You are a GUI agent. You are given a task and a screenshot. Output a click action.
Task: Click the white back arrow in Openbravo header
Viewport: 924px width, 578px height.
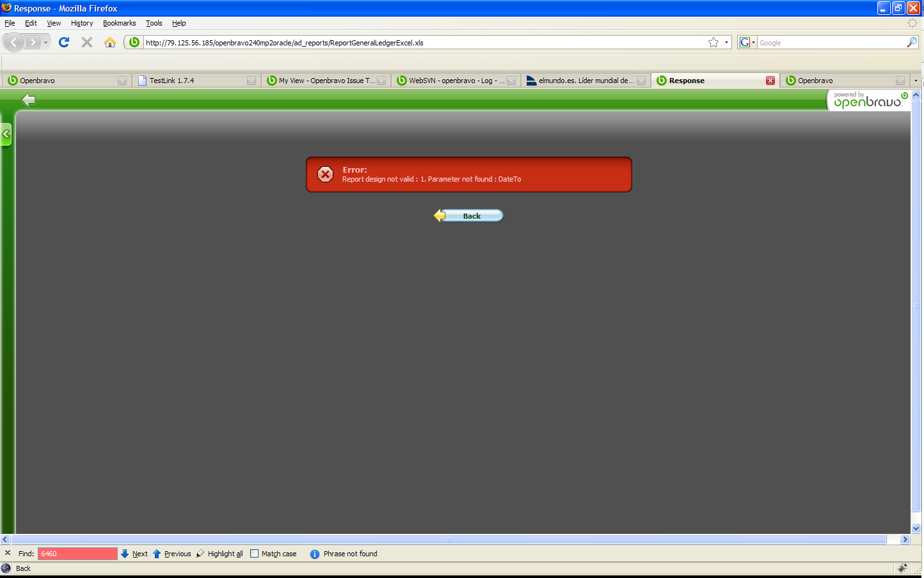click(x=28, y=100)
